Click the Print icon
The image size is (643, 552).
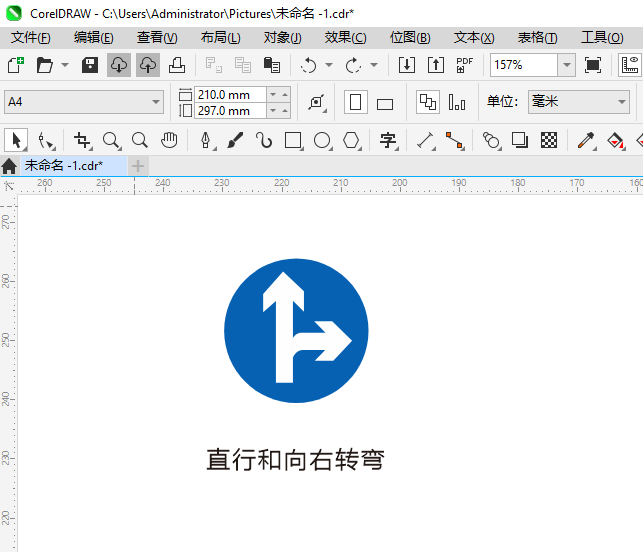pyautogui.click(x=177, y=65)
